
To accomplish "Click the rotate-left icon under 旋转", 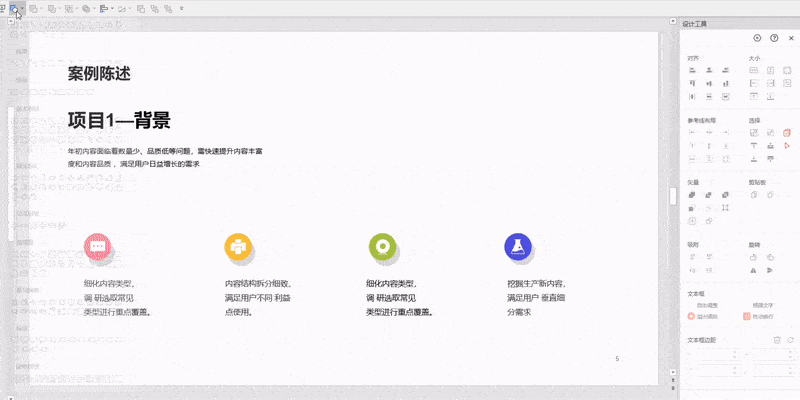I will tap(754, 257).
